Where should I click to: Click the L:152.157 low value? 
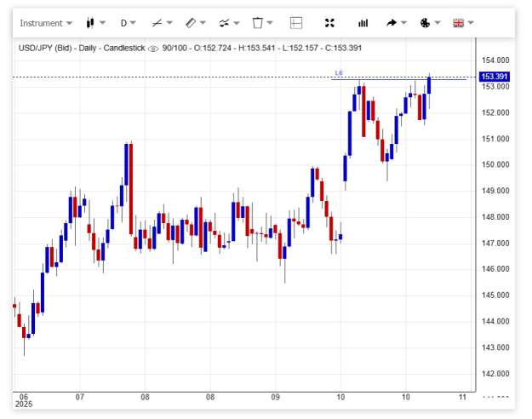tap(300, 49)
